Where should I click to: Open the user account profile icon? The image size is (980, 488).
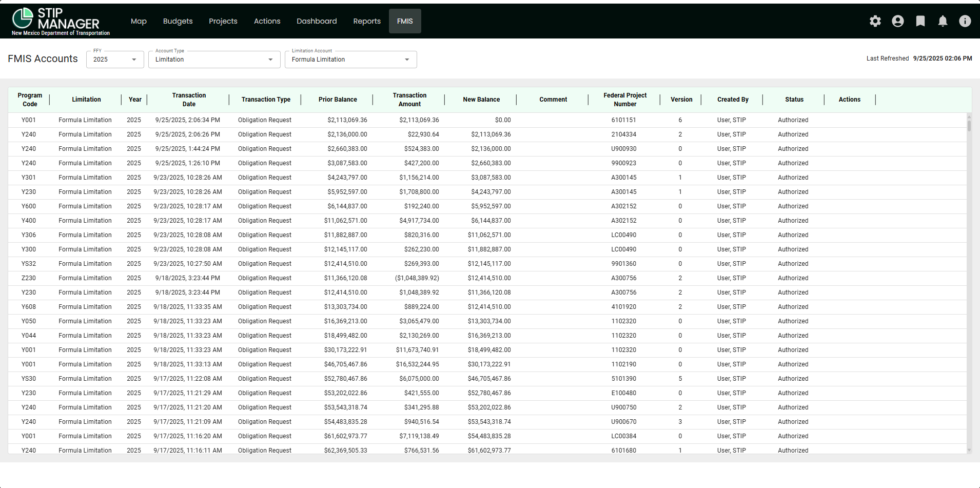tap(898, 21)
